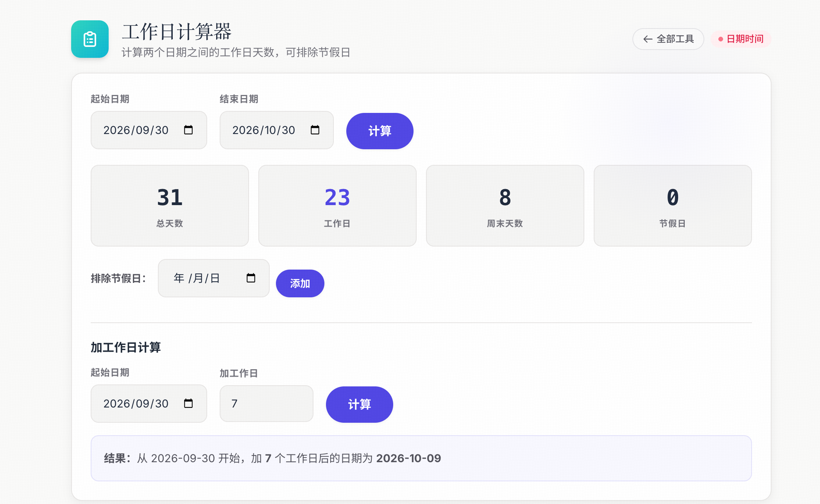Click 计算 next to 加工作日 field
The image size is (820, 504).
[359, 404]
